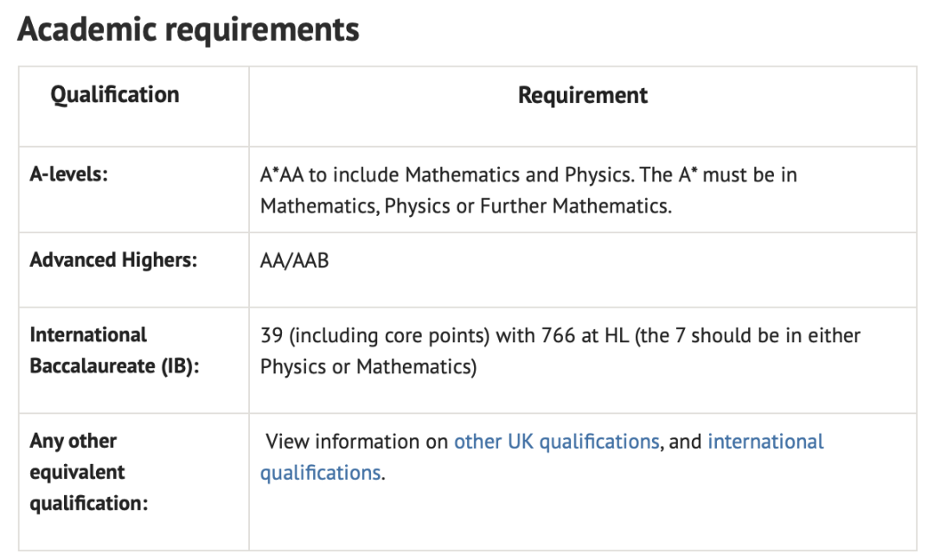
Task: Click the Academic requirements heading
Action: (x=189, y=29)
